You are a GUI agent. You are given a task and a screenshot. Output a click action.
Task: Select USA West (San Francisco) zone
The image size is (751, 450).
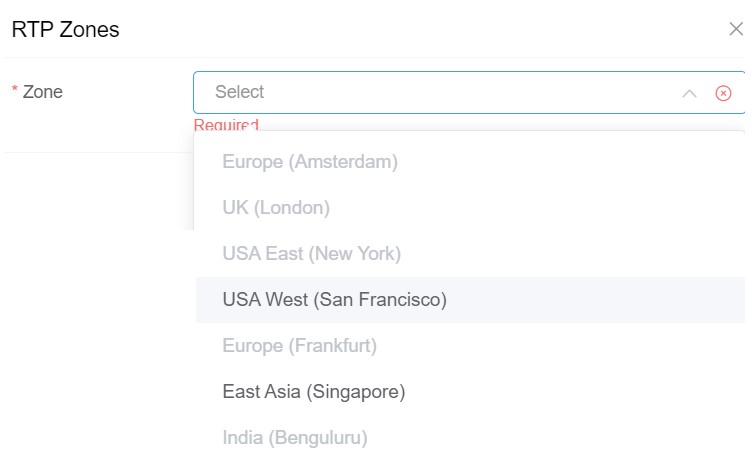[x=334, y=300]
